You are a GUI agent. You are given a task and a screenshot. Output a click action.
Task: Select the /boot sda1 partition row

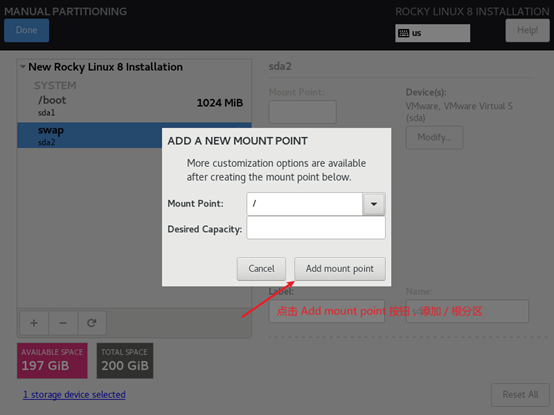coord(134,106)
